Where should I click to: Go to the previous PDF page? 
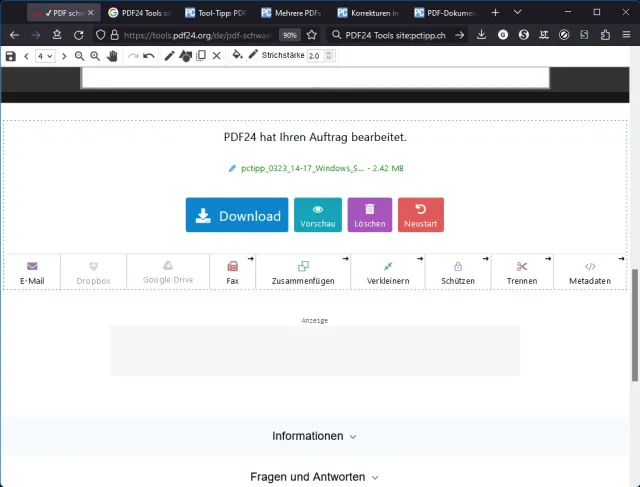pyautogui.click(x=27, y=56)
